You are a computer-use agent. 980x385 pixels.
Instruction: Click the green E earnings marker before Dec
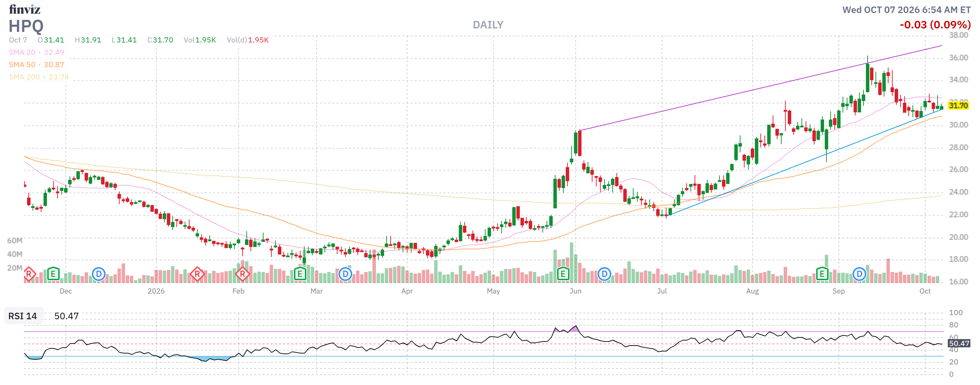tap(53, 274)
